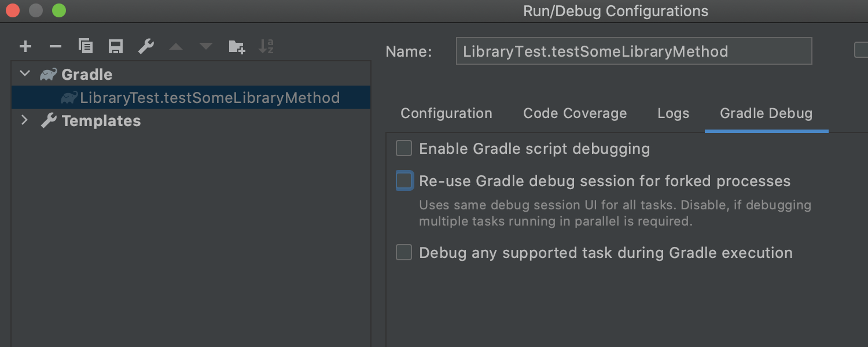Click into the Name input field
868x347 pixels.
pyautogui.click(x=634, y=51)
